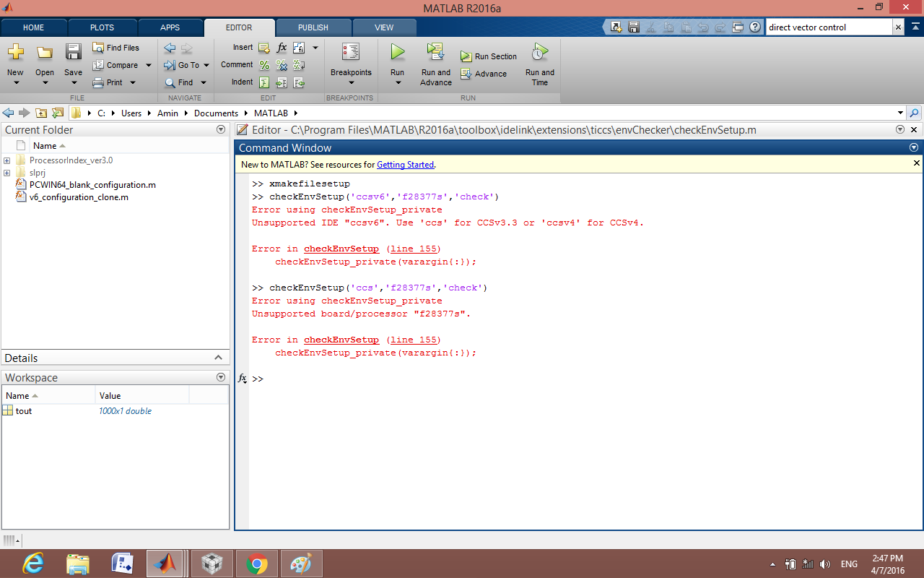Open the Breakpoints tool
The width and height of the screenshot is (924, 578).
pyautogui.click(x=351, y=52)
